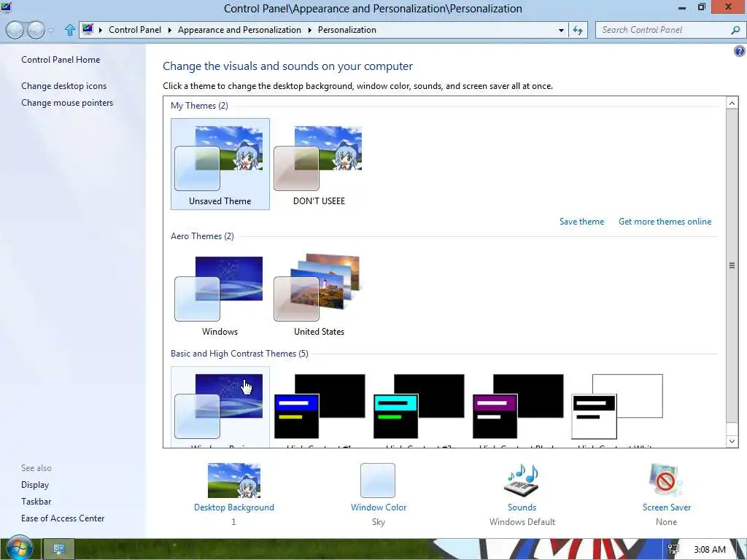Click the Window Color text link

tap(379, 507)
